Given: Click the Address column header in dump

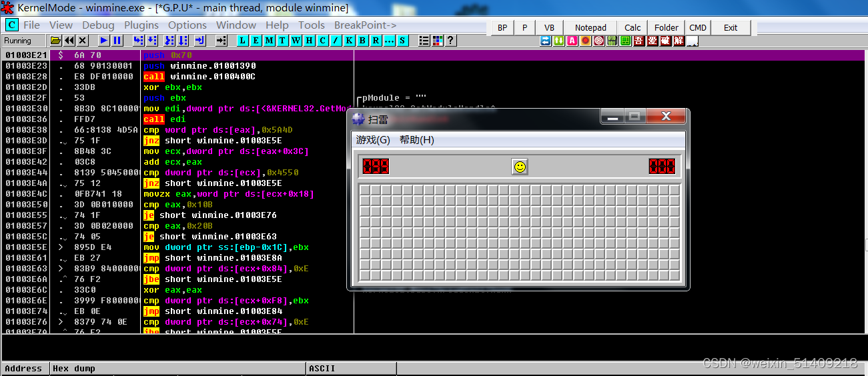Looking at the screenshot, I should [x=25, y=369].
